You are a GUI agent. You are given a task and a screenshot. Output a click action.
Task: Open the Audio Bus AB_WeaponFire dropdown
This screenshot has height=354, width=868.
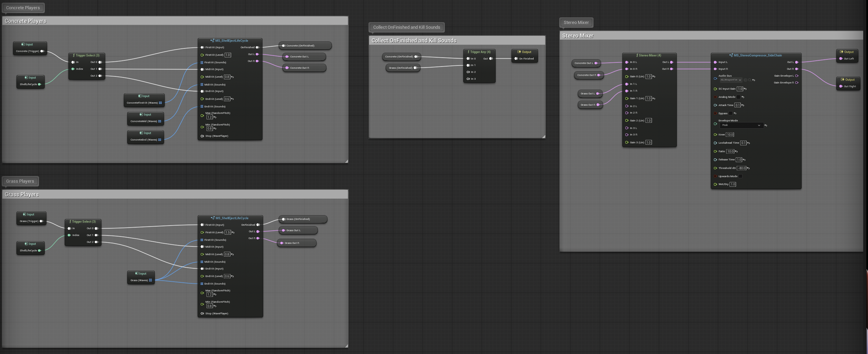[731, 80]
